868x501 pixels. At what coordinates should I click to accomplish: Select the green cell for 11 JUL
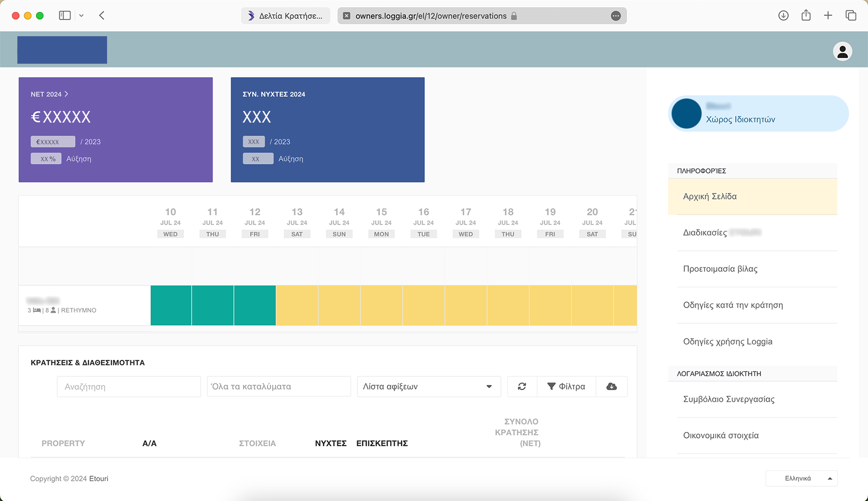tap(213, 306)
